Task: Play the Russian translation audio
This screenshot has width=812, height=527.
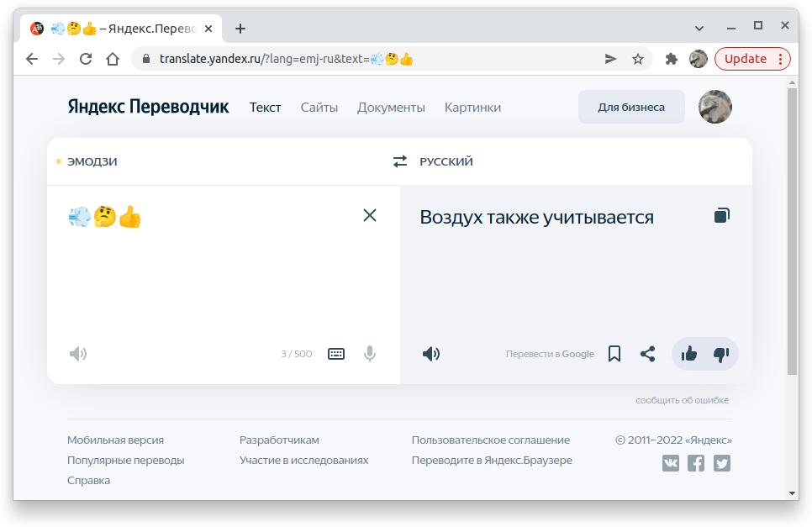Action: click(x=431, y=354)
